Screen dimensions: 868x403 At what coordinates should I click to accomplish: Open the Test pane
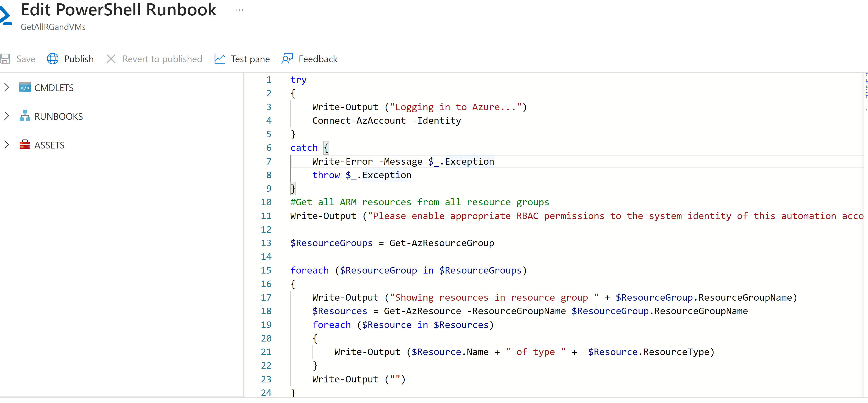(250, 59)
